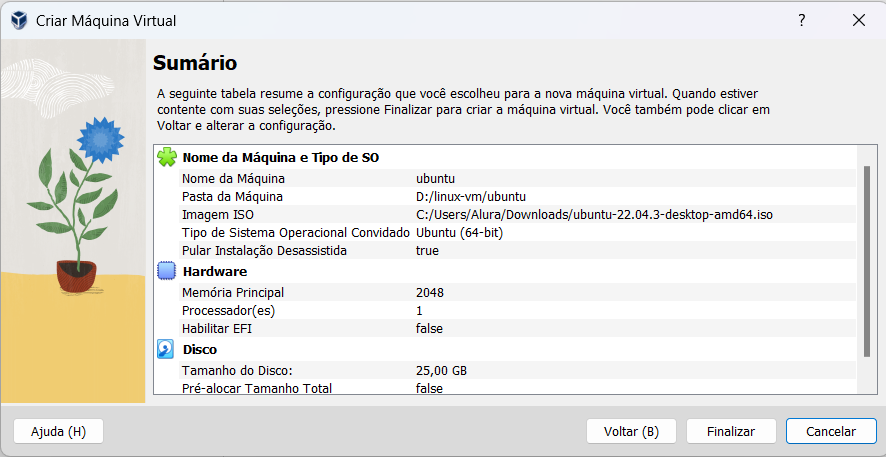Select the Hardware section header
Screen dimensions: 886x457
215,272
